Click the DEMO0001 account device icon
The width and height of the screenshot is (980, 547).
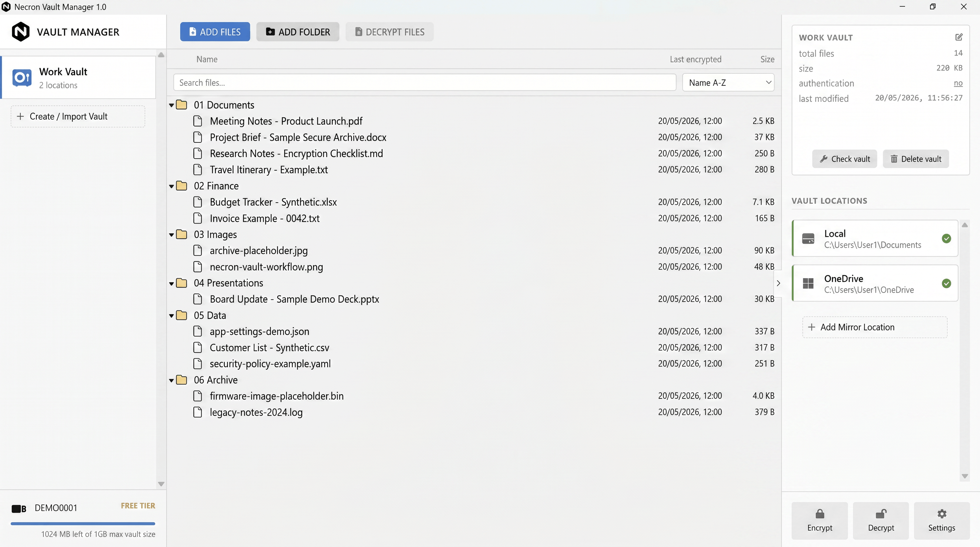pyautogui.click(x=19, y=509)
